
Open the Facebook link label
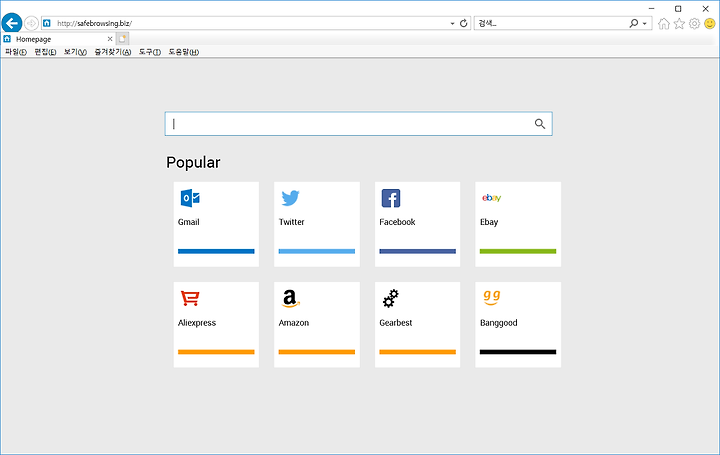point(397,222)
